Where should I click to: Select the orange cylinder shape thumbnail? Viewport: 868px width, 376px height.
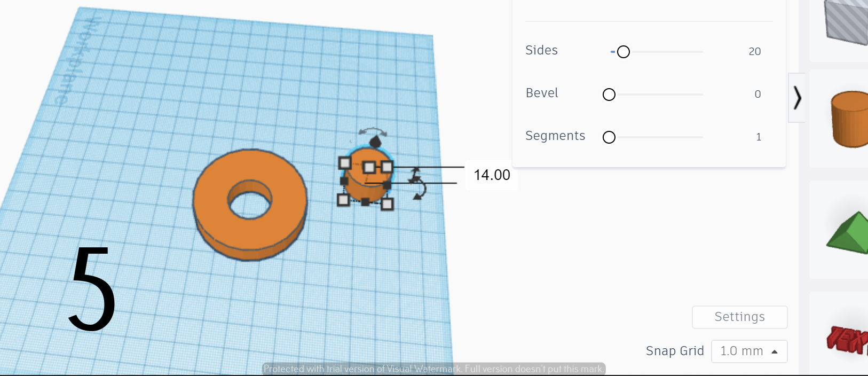click(x=850, y=119)
